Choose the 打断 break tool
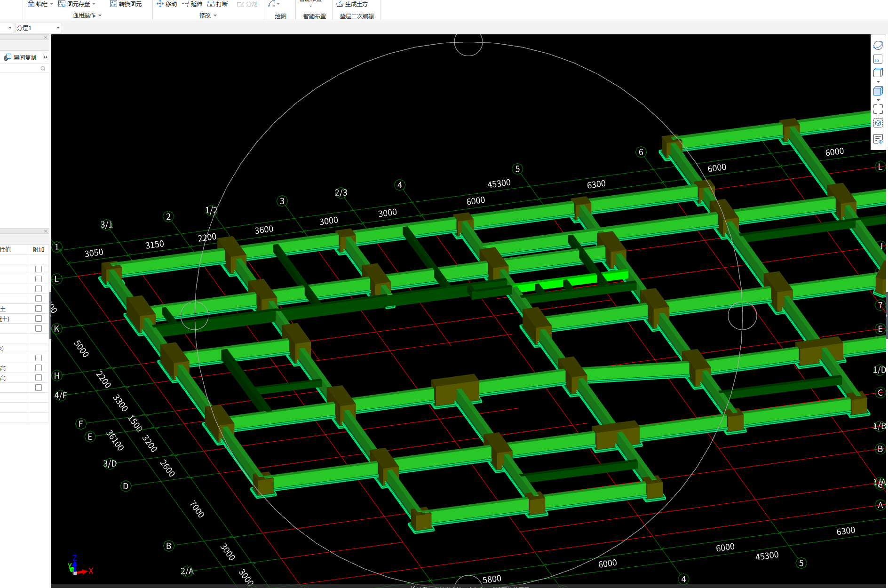 pyautogui.click(x=217, y=4)
